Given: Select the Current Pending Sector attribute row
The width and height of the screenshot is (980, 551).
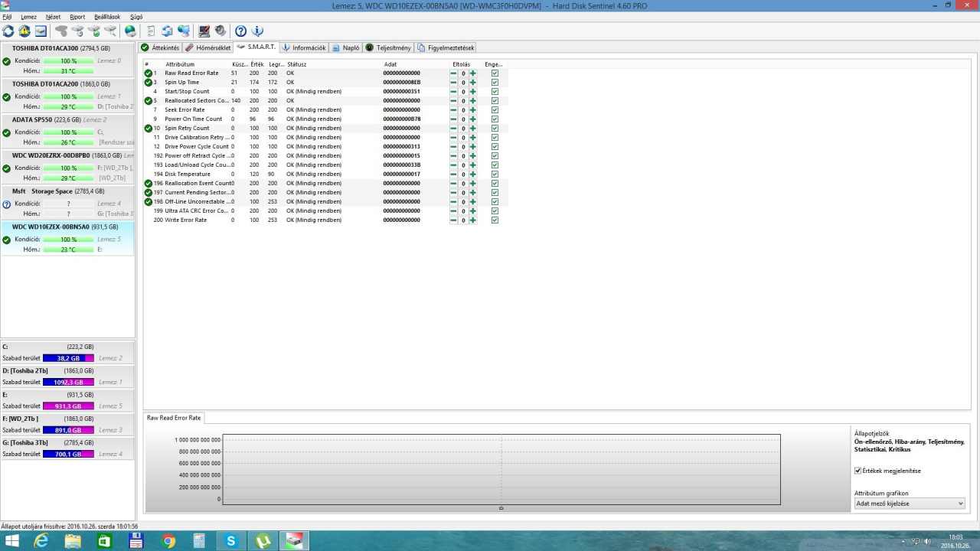Looking at the screenshot, I should pos(324,192).
